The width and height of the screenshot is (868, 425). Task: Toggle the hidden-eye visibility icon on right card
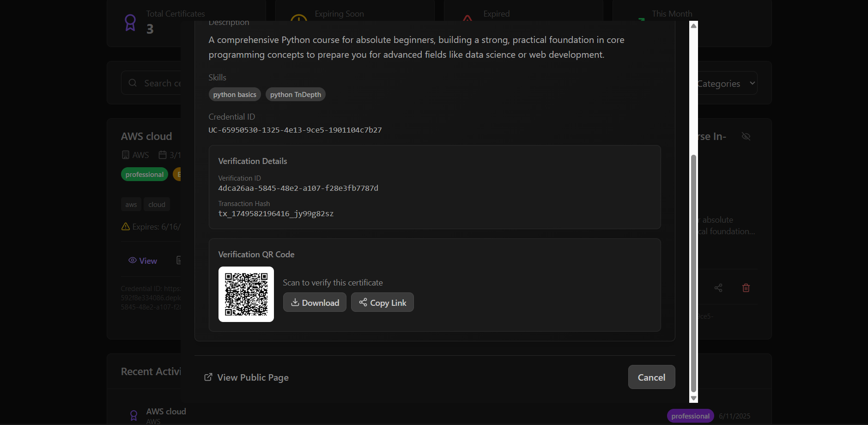point(746,136)
